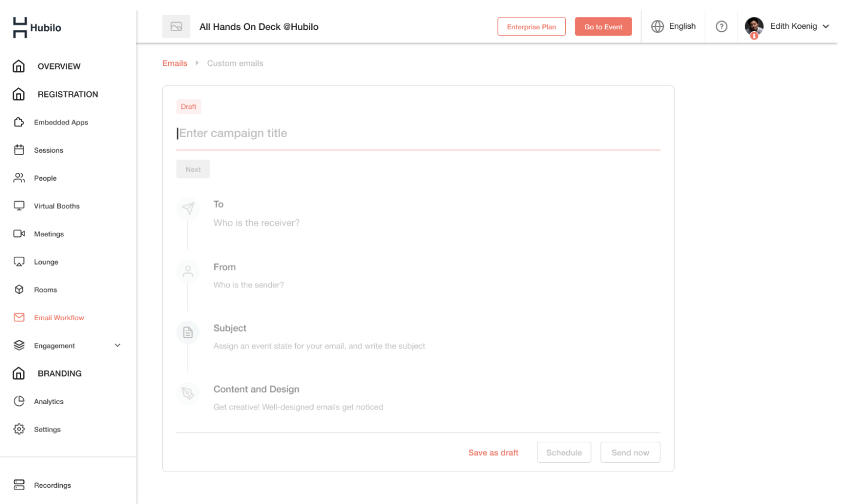868x504 pixels.
Task: Click the Hubilo brand name text
Action: 45,28
